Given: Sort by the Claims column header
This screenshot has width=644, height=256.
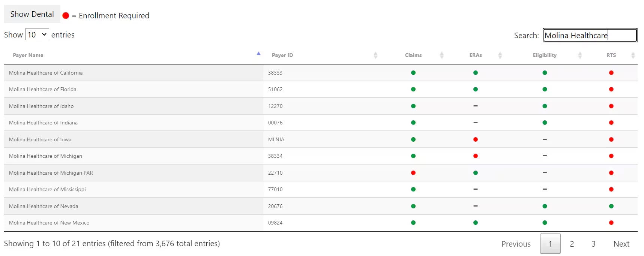Looking at the screenshot, I should click(x=413, y=55).
